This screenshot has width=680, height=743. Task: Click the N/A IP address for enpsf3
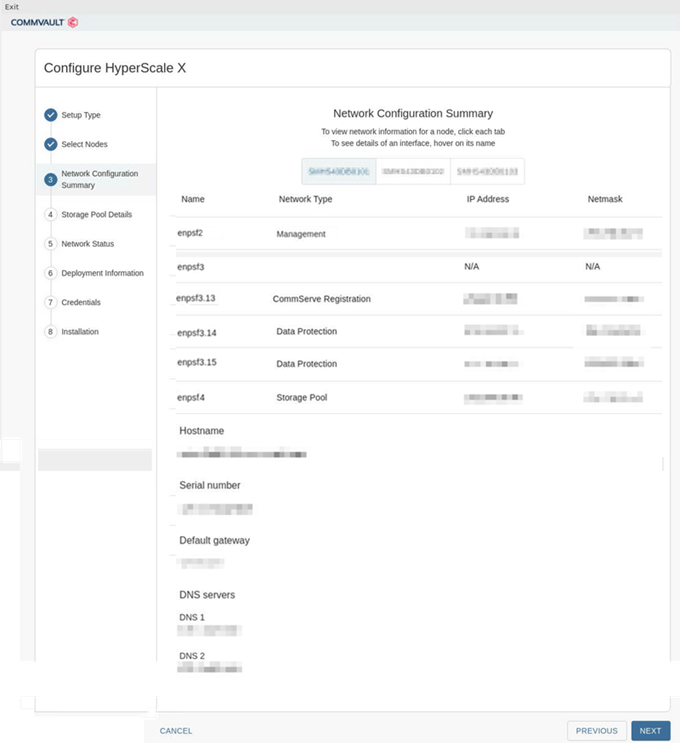coord(471,266)
